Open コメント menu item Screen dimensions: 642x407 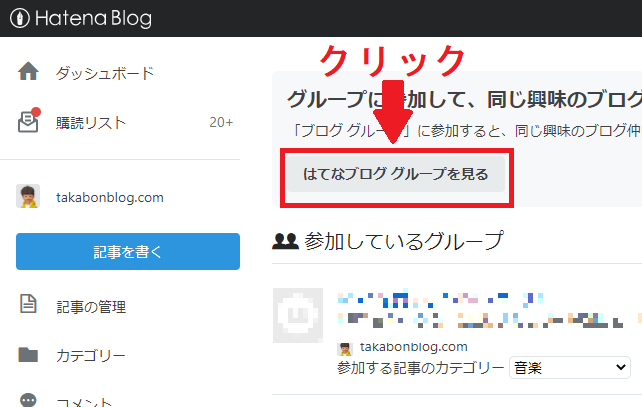pos(84,402)
